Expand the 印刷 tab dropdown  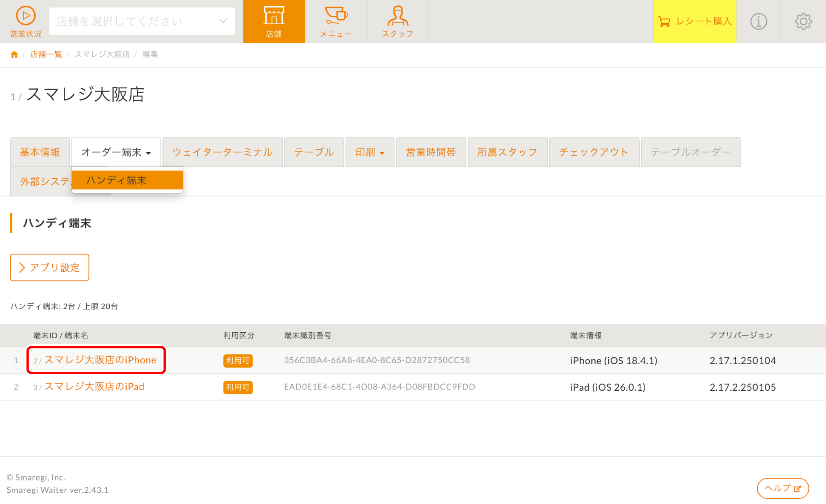click(369, 152)
